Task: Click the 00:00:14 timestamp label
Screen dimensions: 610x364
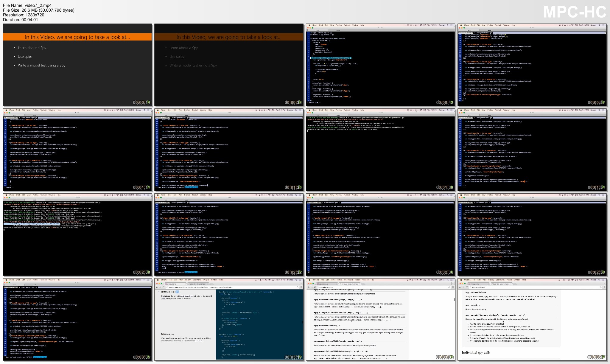Action: [x=141, y=102]
